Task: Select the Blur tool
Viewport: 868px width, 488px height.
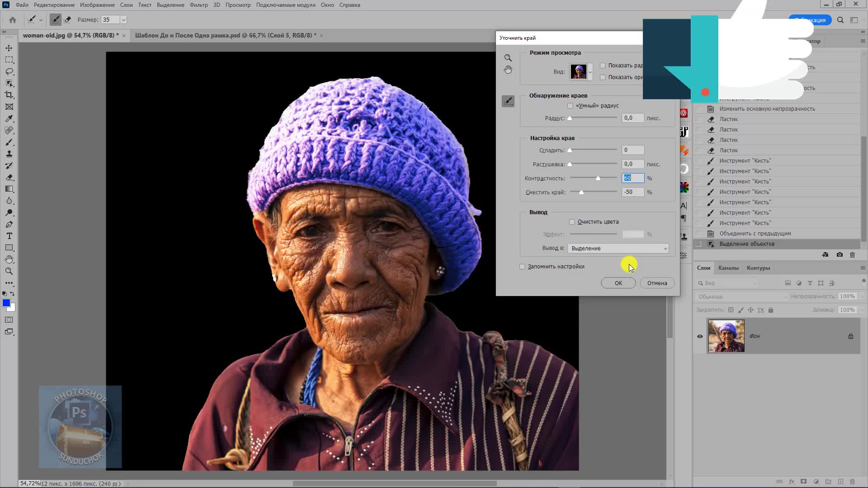Action: pyautogui.click(x=9, y=201)
